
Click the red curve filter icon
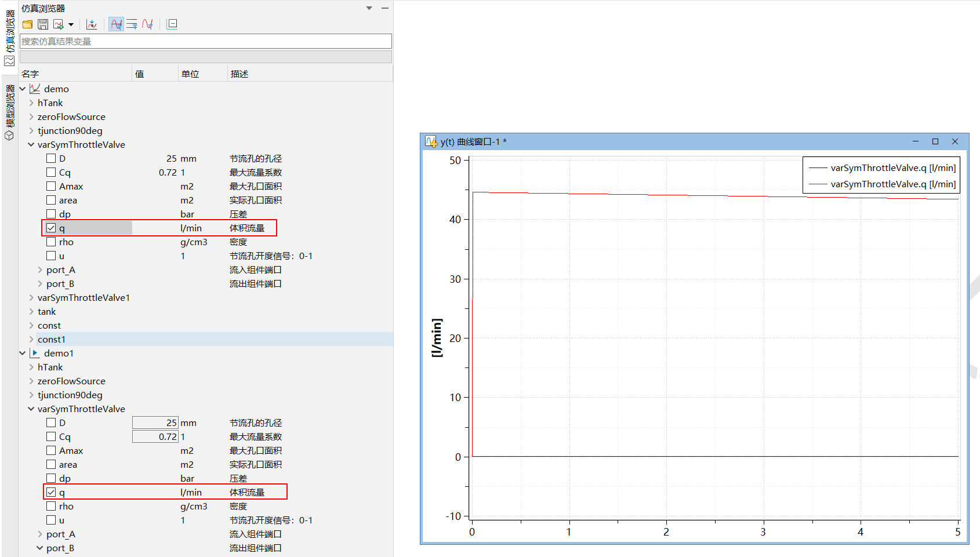147,24
